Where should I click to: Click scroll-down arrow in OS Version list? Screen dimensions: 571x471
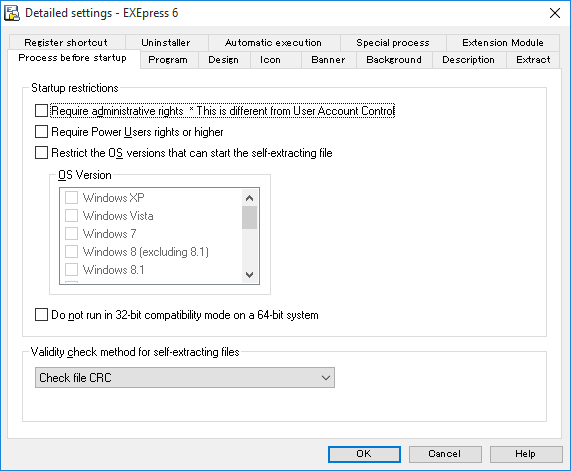[249, 275]
